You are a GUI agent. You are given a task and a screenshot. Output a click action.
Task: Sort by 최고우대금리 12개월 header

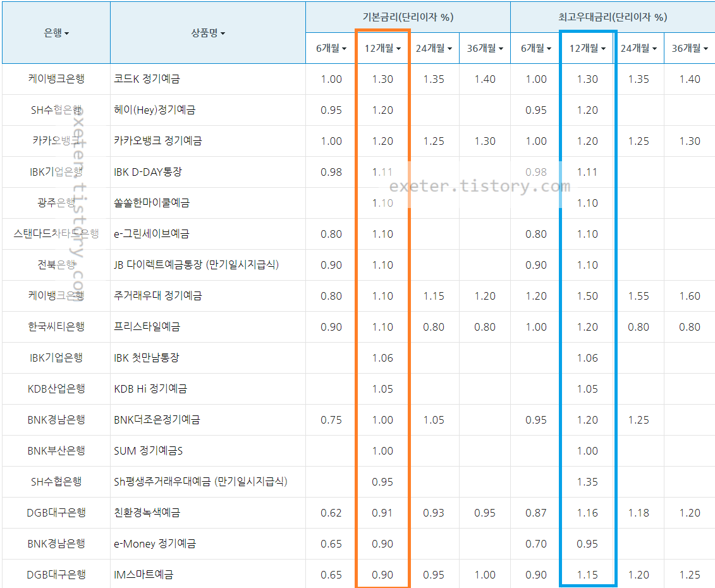click(587, 48)
